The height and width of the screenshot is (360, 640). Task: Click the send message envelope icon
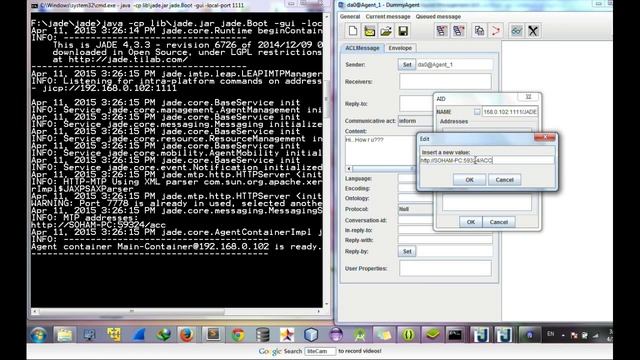(x=370, y=31)
